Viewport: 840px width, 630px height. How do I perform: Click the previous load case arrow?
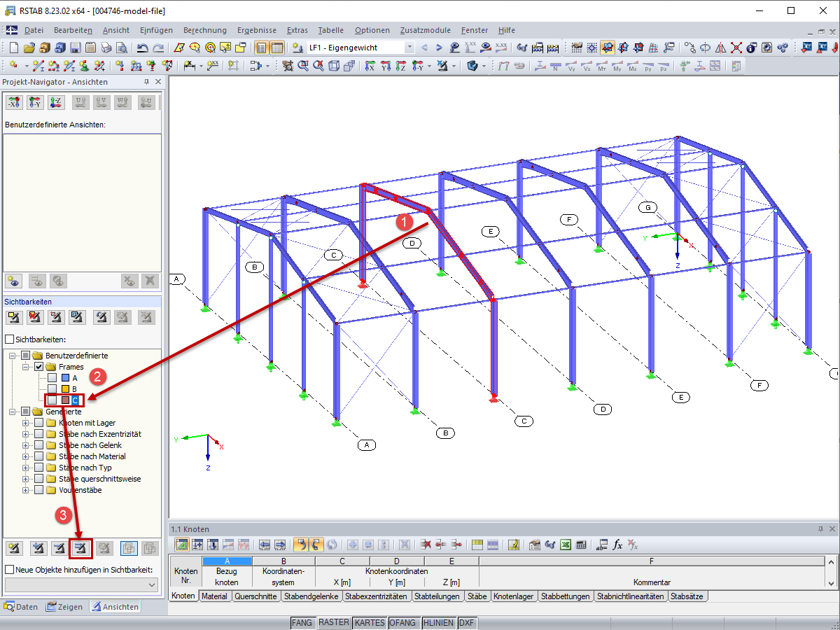coord(424,48)
